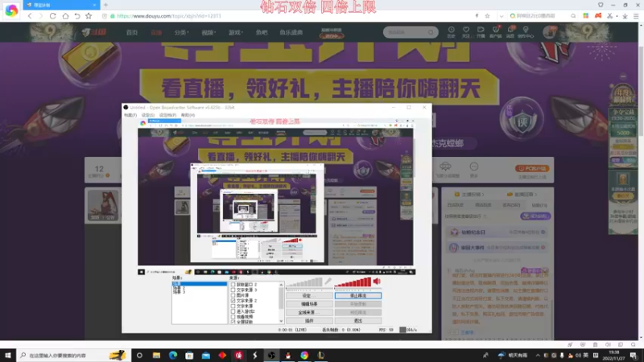The height and width of the screenshot is (362, 644).
Task: Mute the OBS microphone icon
Action: [328, 281]
